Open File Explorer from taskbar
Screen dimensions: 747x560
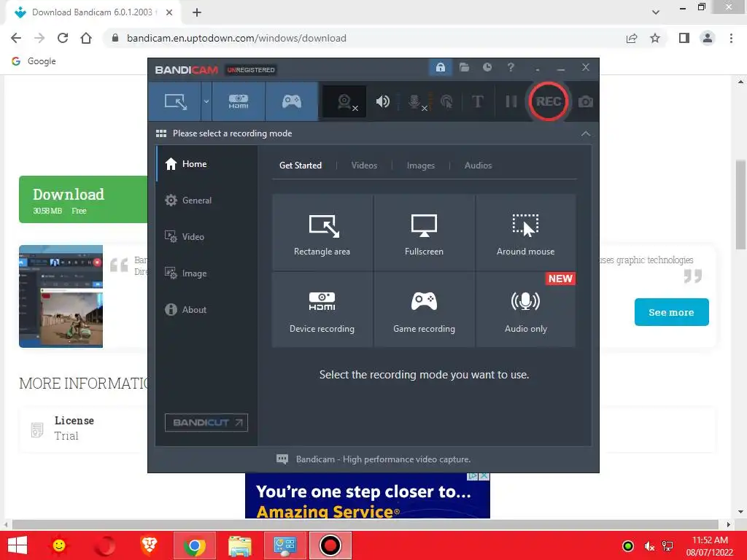tap(239, 545)
